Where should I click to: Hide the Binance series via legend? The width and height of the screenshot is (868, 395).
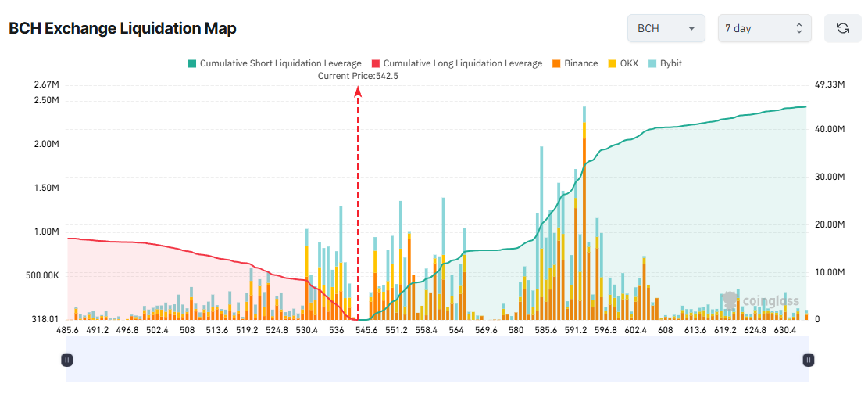click(x=580, y=63)
